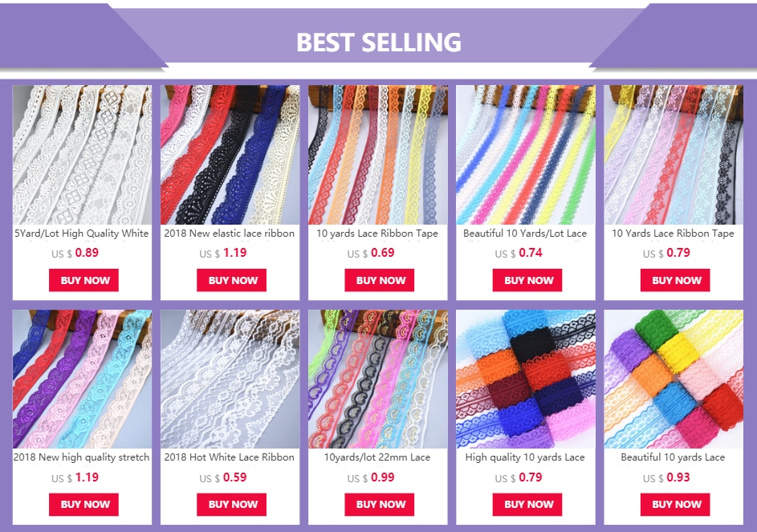Open the 5Yard/Lot High Quality White lace image
The width and height of the screenshot is (757, 532).
coord(82,155)
